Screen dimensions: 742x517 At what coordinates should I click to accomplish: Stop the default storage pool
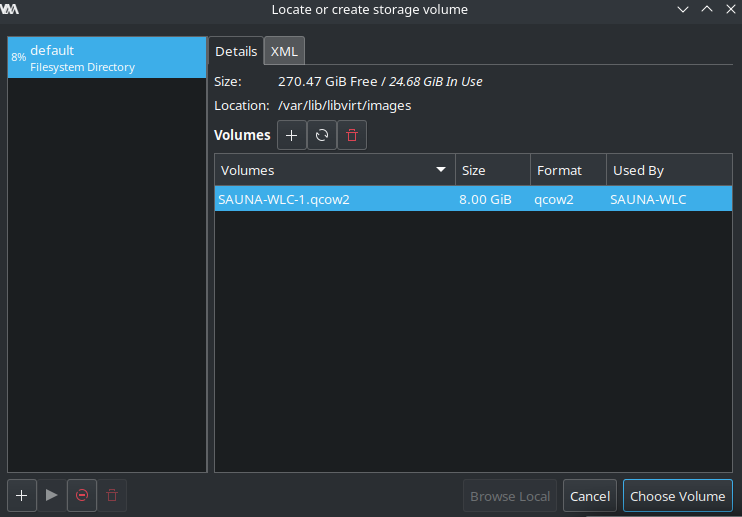82,495
